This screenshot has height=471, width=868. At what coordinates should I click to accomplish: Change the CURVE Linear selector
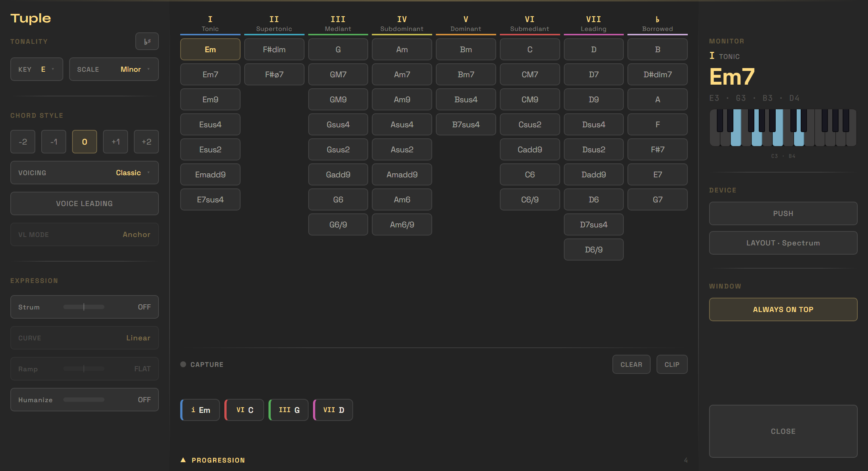coord(85,338)
